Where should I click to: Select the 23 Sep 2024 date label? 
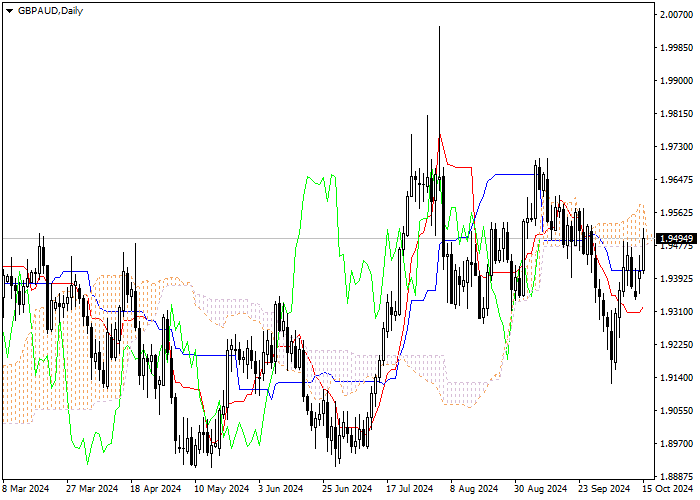(x=604, y=489)
